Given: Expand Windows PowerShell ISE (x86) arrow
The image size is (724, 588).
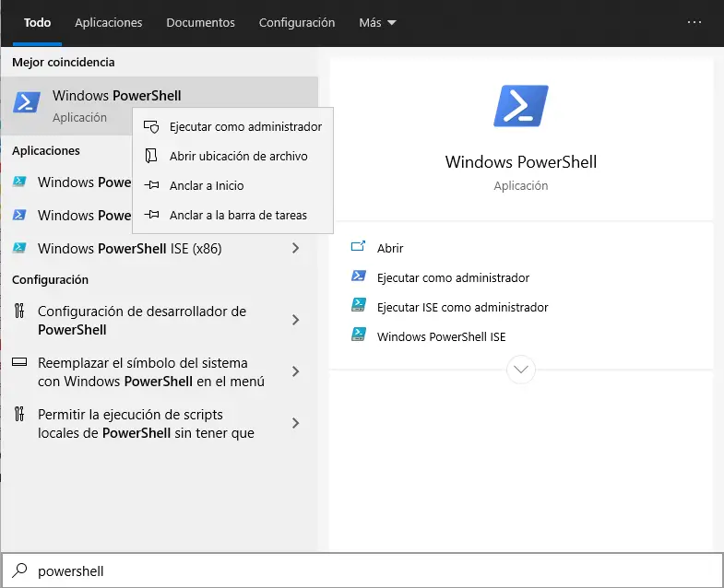Looking at the screenshot, I should [x=295, y=248].
